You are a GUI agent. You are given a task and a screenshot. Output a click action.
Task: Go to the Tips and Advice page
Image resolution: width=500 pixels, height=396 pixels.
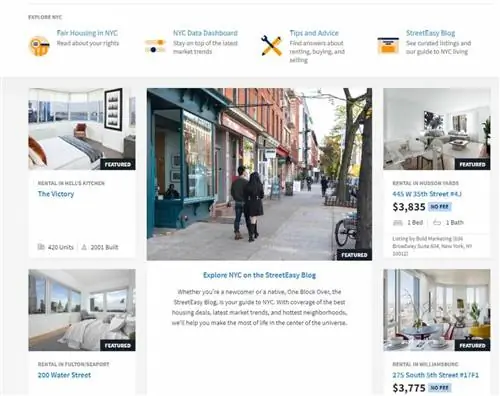(314, 33)
